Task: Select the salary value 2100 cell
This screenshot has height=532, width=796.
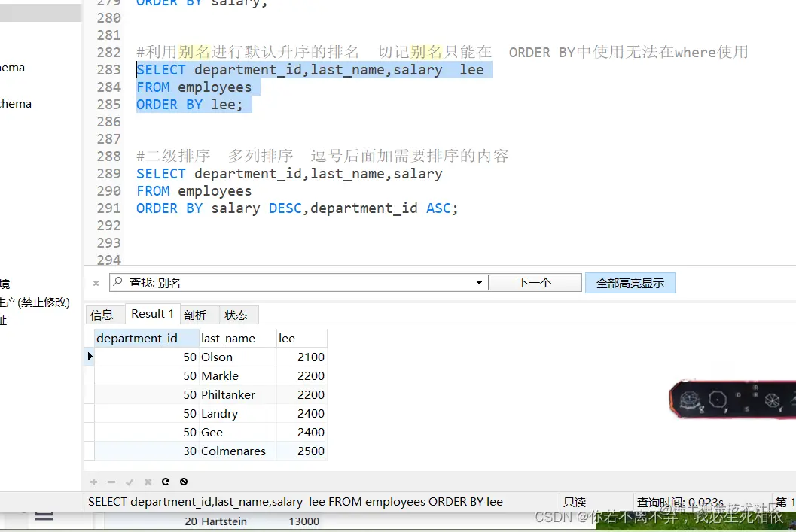Action: tap(301, 357)
